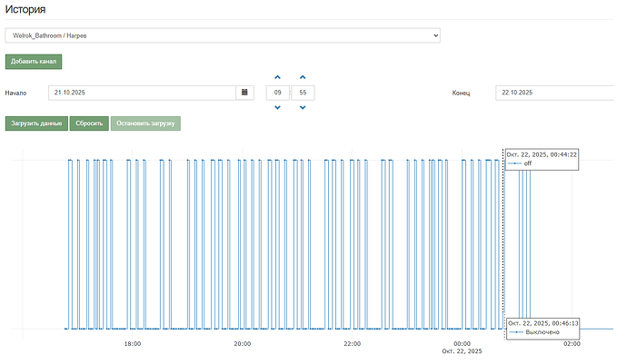Select the hour field showing 09
This screenshot has width=627, height=364.
click(278, 93)
